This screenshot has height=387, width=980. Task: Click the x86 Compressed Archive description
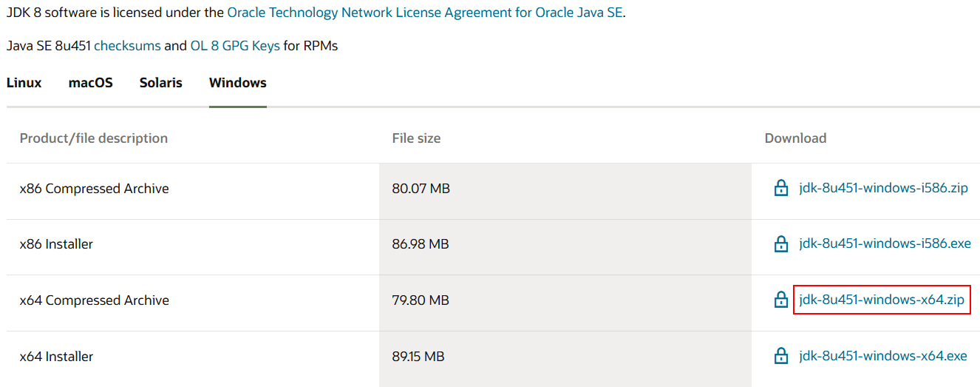(x=95, y=189)
